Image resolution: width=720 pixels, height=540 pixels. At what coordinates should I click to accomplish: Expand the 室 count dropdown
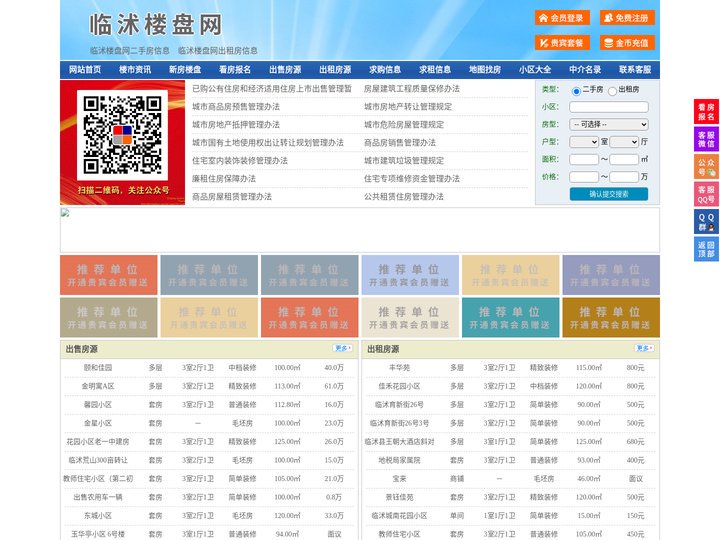pos(584,142)
